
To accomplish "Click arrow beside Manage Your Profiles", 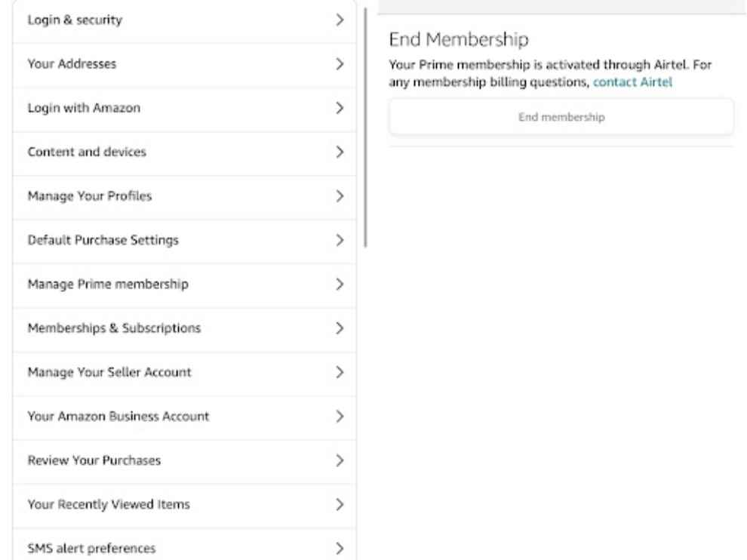I will point(340,196).
